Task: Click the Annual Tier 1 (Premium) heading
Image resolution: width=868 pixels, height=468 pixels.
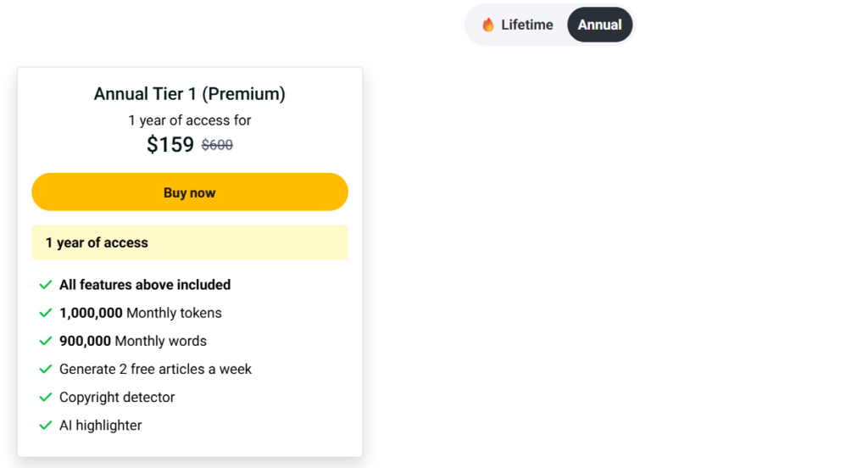Action: click(190, 94)
